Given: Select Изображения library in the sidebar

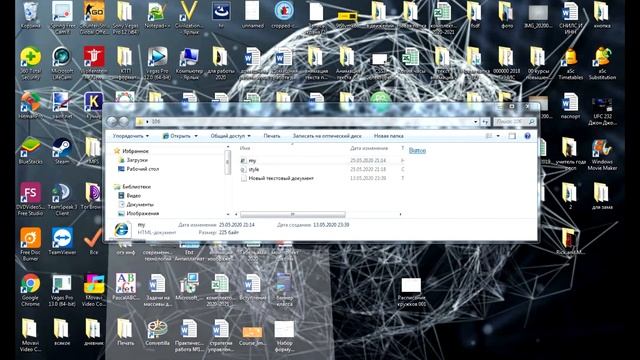Looking at the screenshot, I should [x=138, y=213].
